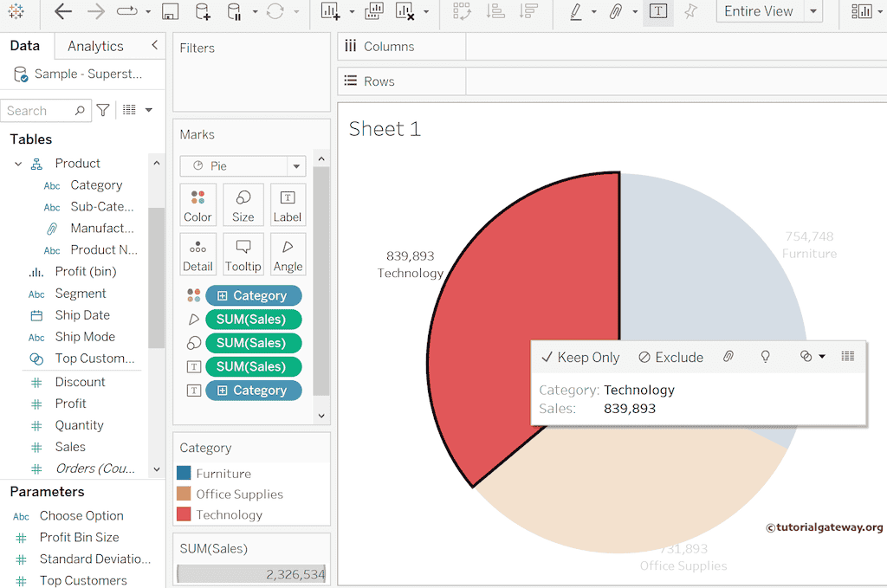The height and width of the screenshot is (588, 887).
Task: Collapse the Data pane with the chevron
Action: point(154,45)
